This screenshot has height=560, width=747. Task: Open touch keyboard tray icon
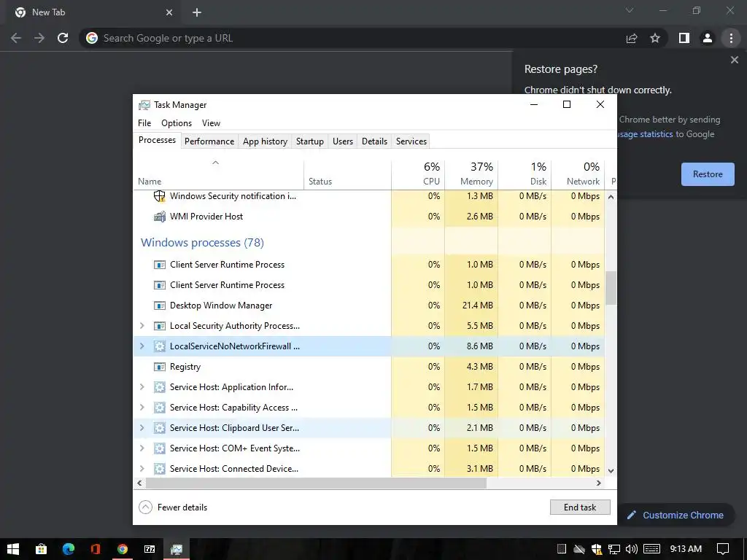point(651,549)
